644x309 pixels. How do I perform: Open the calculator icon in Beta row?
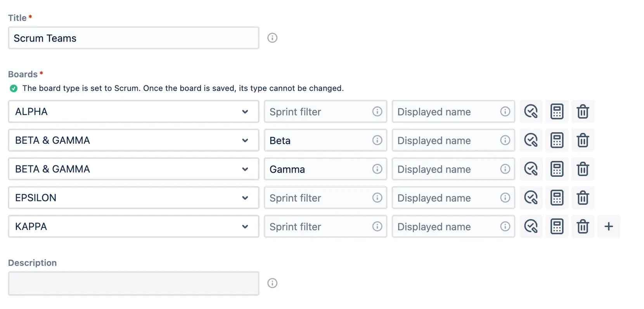(x=557, y=140)
